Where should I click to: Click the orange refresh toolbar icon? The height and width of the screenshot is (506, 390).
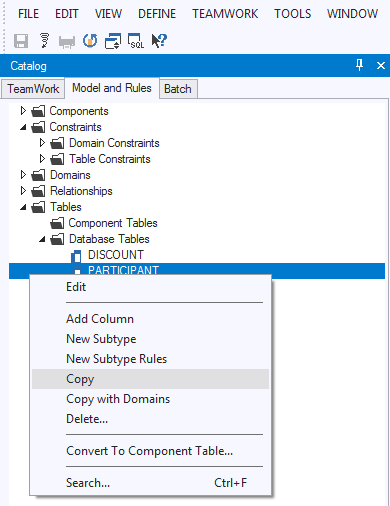[90, 41]
